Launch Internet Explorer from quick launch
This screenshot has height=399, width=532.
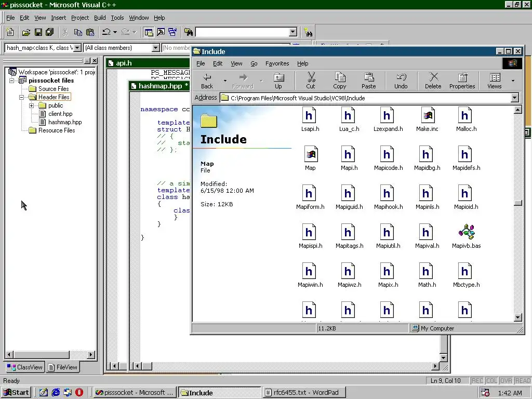point(56,393)
